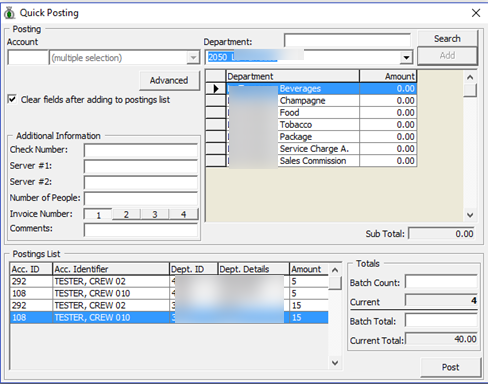Click the Amount column header in department grid
The width and height of the screenshot is (488, 384).
(388, 76)
